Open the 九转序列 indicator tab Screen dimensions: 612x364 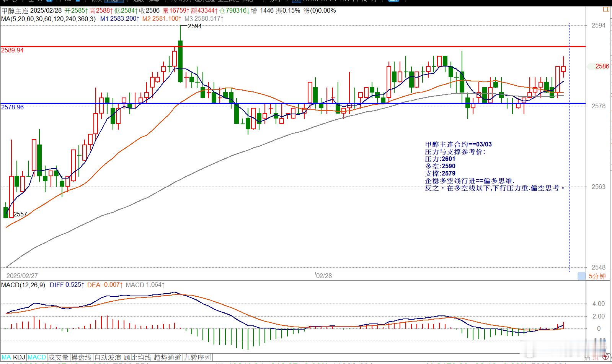pyautogui.click(x=197, y=357)
